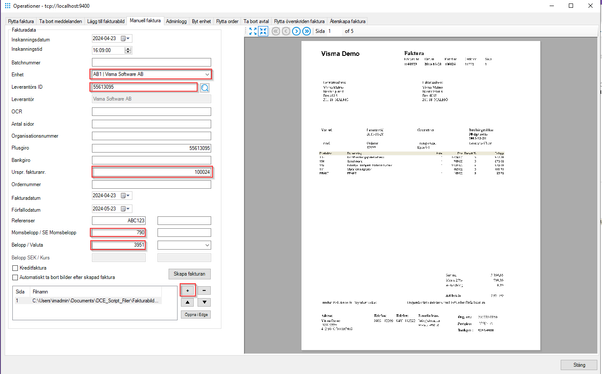Click the plus button to add image file
The height and width of the screenshot is (374, 602).
click(188, 290)
